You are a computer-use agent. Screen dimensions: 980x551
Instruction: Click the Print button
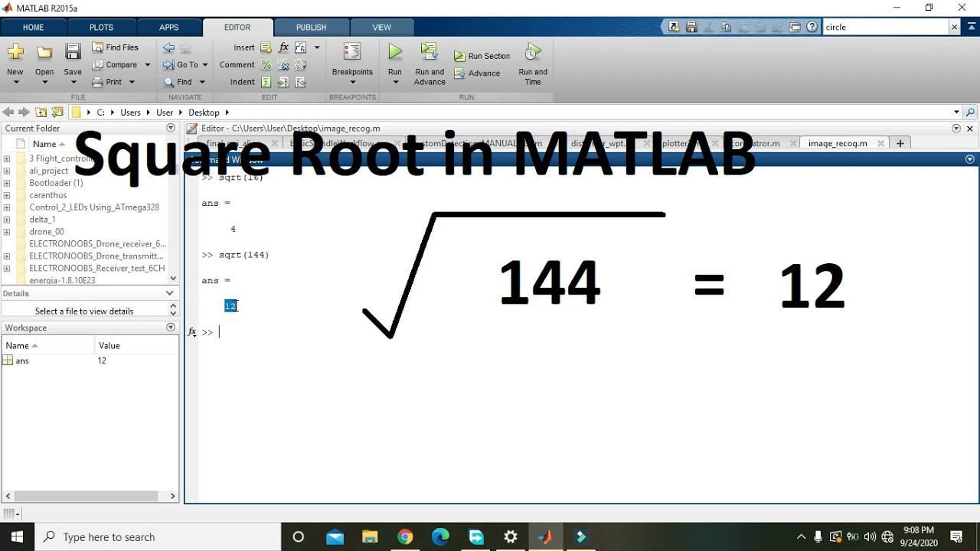107,82
